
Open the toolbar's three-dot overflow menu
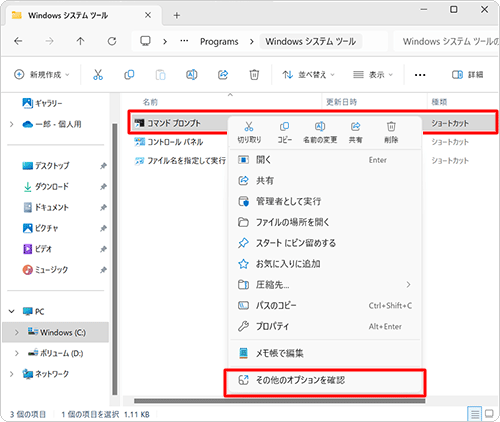tap(420, 75)
